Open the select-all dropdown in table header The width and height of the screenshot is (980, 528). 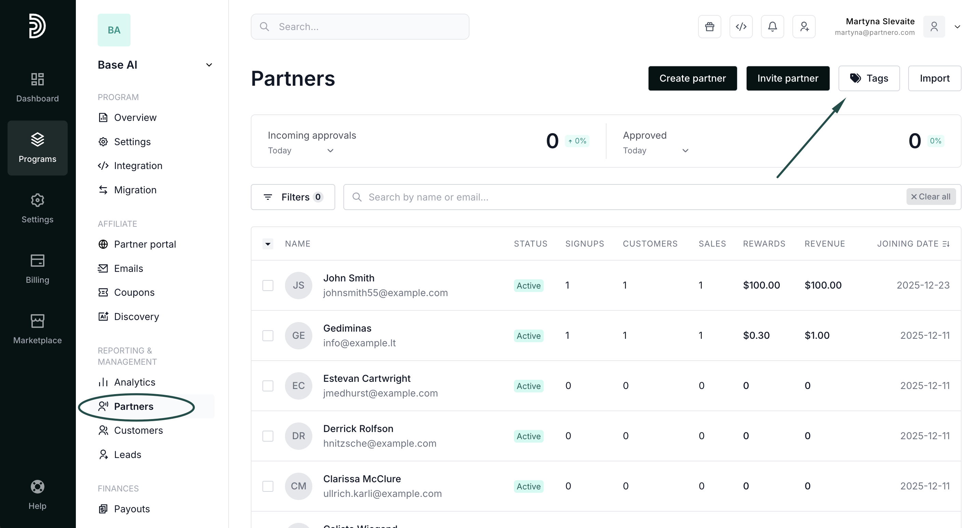pyautogui.click(x=268, y=244)
